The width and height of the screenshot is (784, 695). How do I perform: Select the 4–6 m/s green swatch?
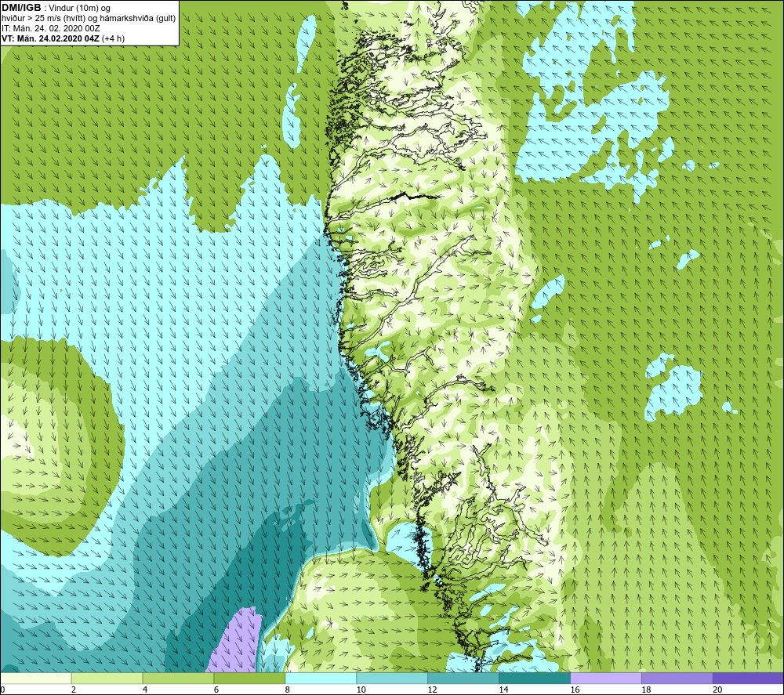[178, 678]
